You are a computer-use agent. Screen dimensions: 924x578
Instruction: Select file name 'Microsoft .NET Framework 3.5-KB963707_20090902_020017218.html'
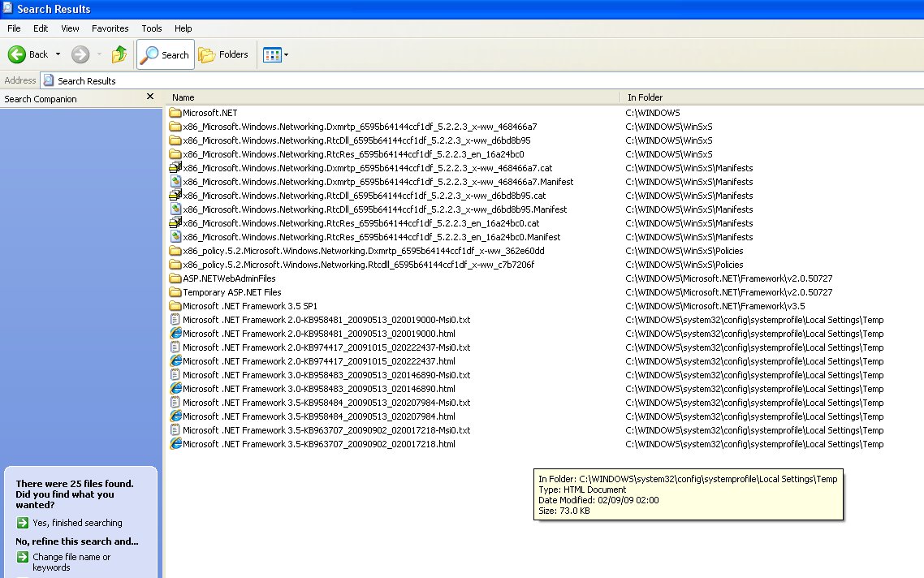click(319, 444)
